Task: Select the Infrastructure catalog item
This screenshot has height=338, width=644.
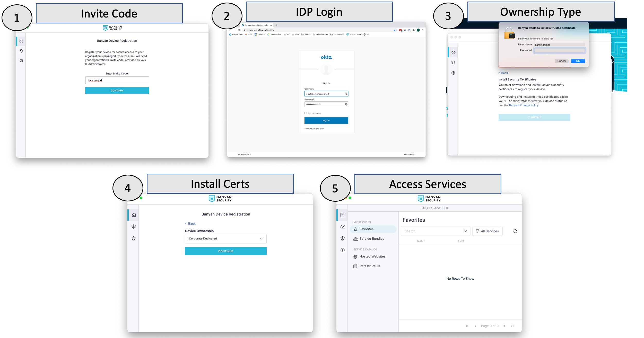Action: [370, 266]
